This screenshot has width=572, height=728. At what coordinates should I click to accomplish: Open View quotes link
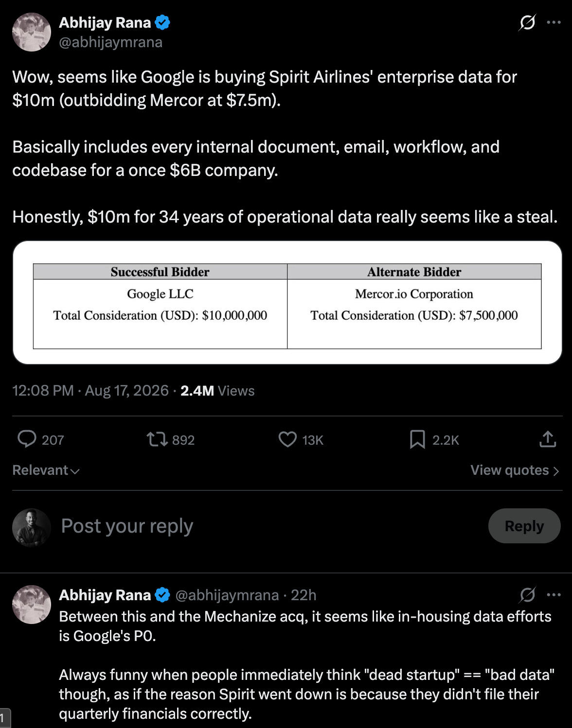pyautogui.click(x=515, y=470)
